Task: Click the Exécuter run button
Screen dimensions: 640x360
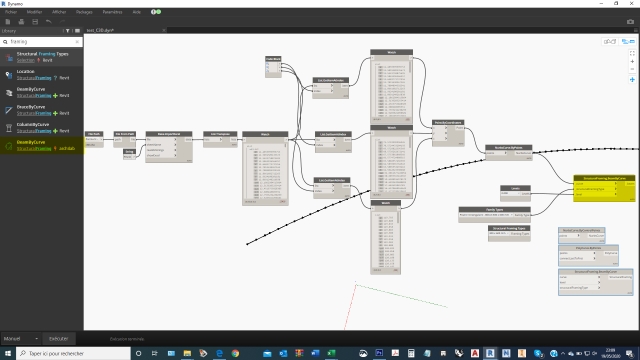Action: (x=58, y=338)
